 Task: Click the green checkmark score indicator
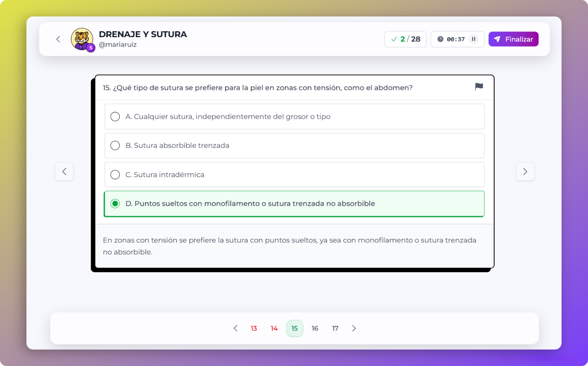coord(394,39)
